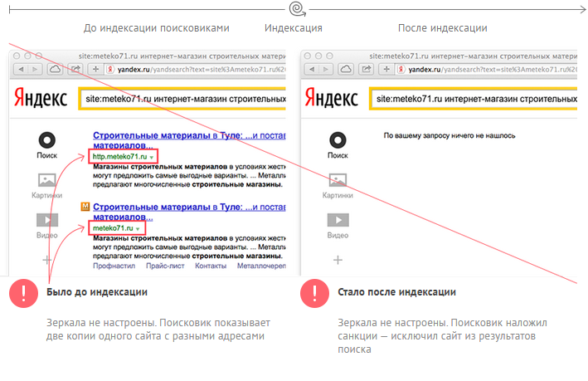Click plus add-bookmark button in left browser
The width and height of the screenshot is (588, 381).
coord(95,69)
